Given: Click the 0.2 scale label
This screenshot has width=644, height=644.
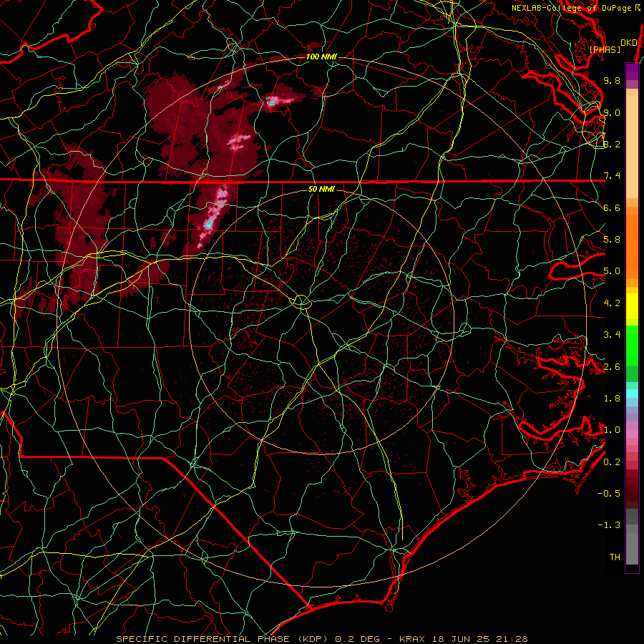Looking at the screenshot, I should (612, 462).
